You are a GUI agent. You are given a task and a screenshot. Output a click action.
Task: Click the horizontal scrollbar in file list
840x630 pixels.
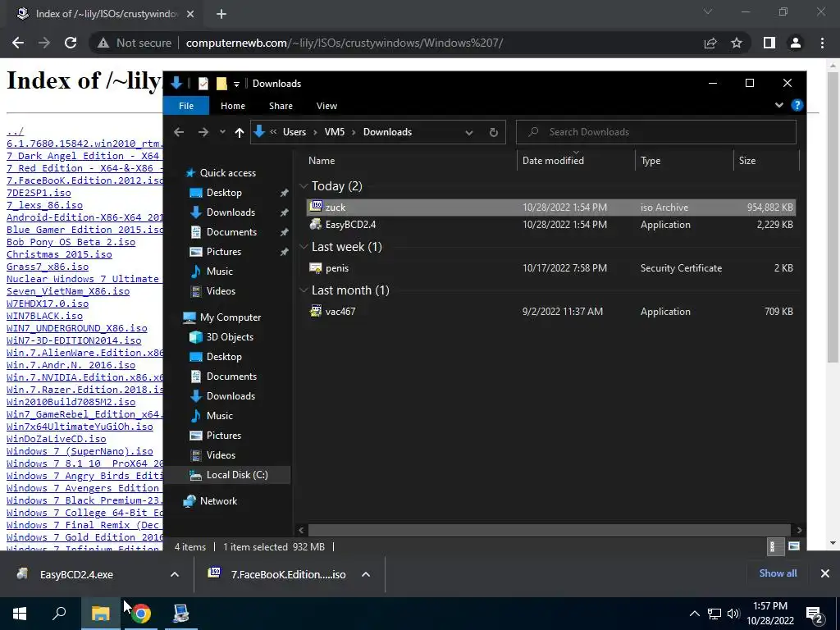550,530
